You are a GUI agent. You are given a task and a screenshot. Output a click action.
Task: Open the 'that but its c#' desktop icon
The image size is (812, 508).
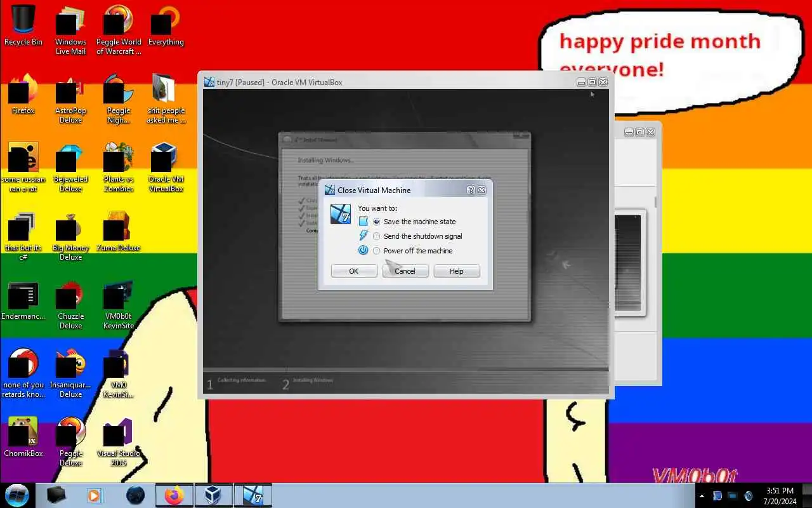point(23,236)
